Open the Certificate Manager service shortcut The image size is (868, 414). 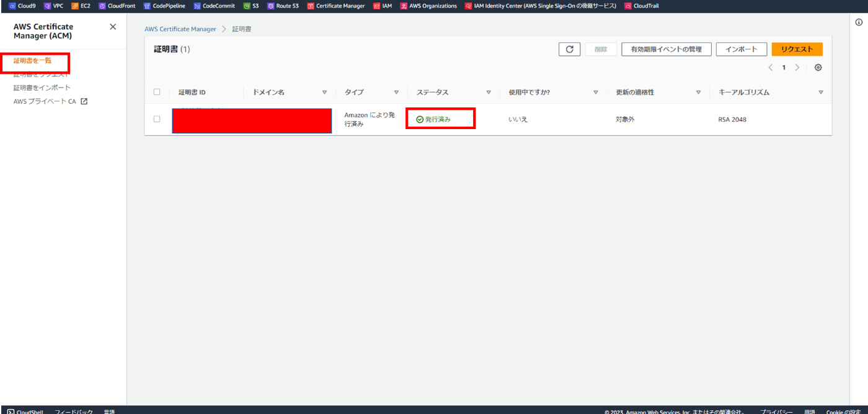point(336,6)
